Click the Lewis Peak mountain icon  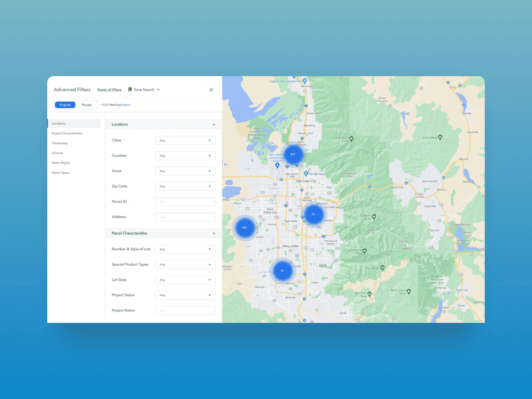[440, 137]
